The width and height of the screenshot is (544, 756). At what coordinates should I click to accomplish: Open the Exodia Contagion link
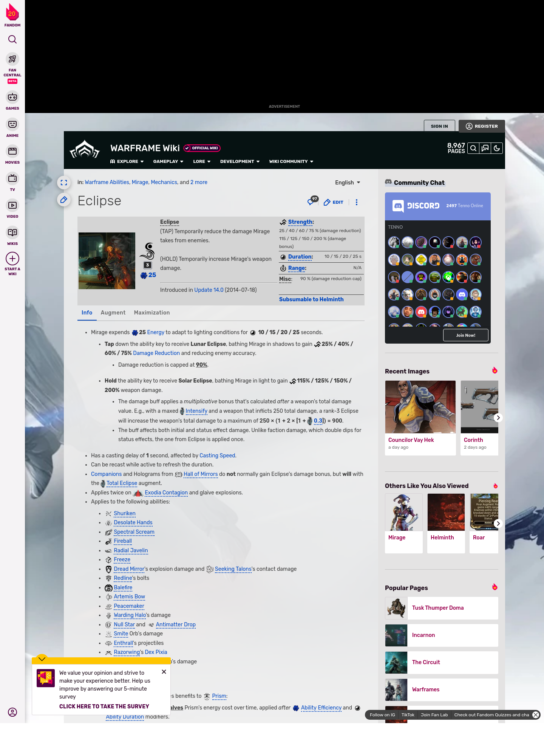(x=166, y=493)
